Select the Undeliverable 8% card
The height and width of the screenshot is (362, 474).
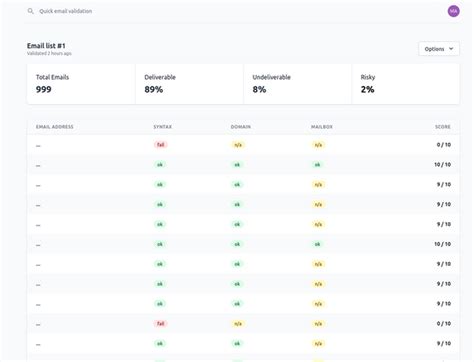(x=298, y=84)
